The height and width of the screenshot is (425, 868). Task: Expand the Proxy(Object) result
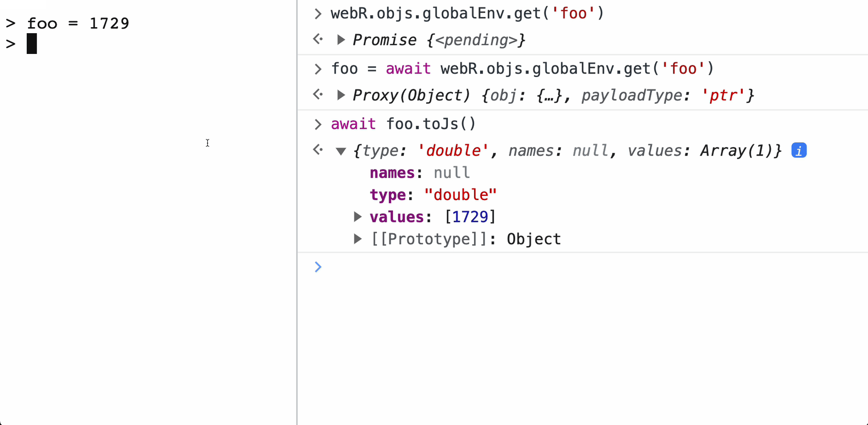341,95
